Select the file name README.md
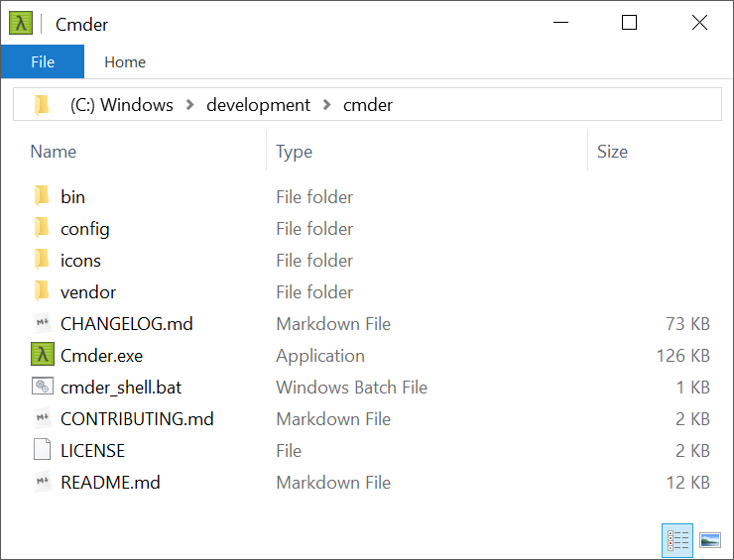 point(110,483)
